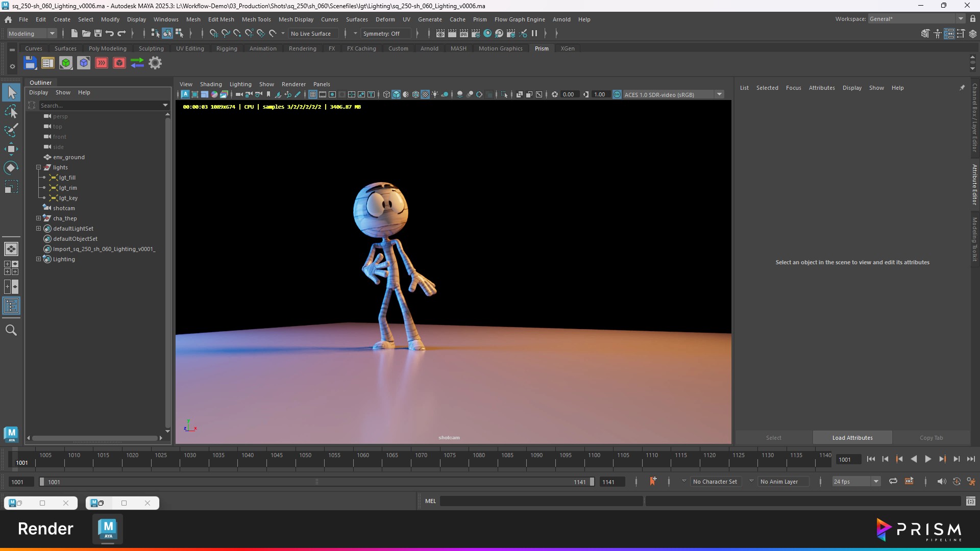Toggle use all lights in the viewport
The height and width of the screenshot is (551, 980).
click(435, 95)
